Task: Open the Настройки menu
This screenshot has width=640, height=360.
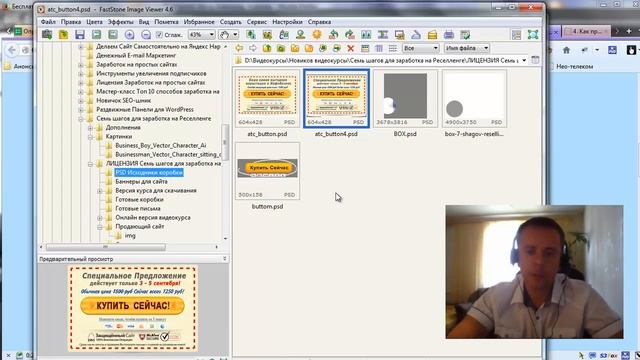Action: click(287, 22)
